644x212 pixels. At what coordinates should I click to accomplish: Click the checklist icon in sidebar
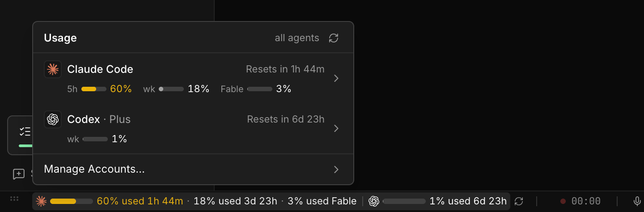pos(25,131)
